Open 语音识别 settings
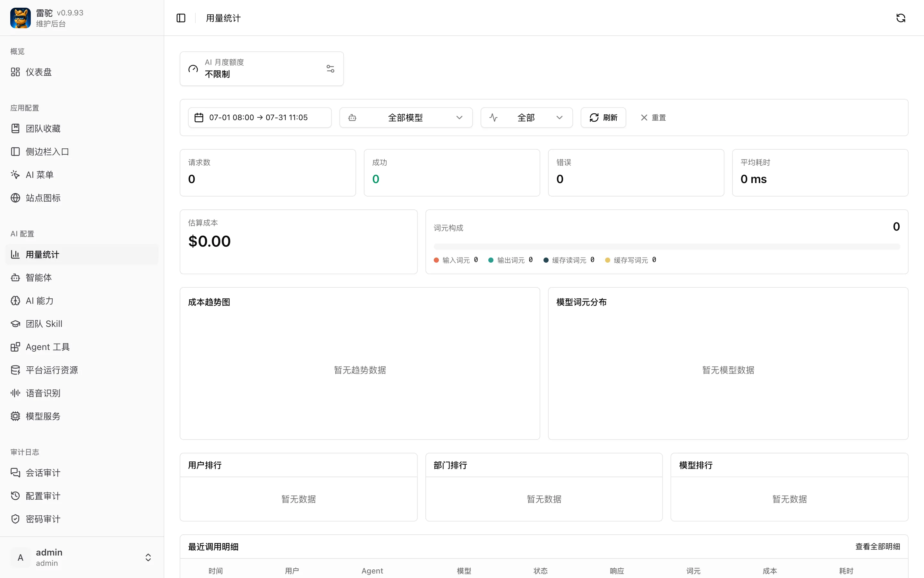The width and height of the screenshot is (924, 578). click(82, 393)
